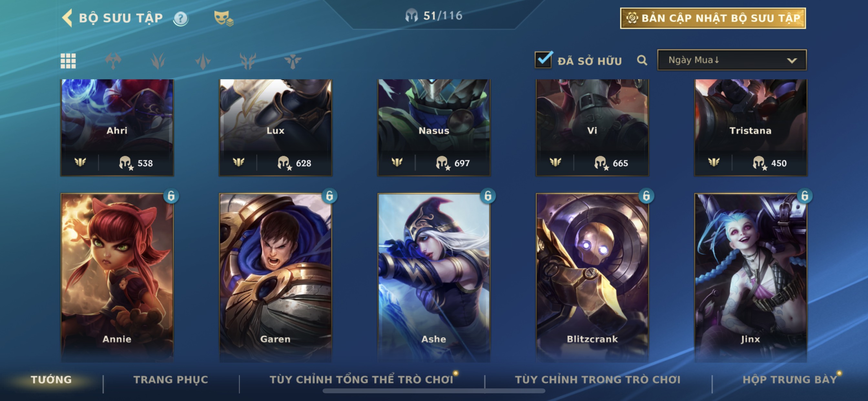Filter by the fifth role emblem icon

(293, 61)
